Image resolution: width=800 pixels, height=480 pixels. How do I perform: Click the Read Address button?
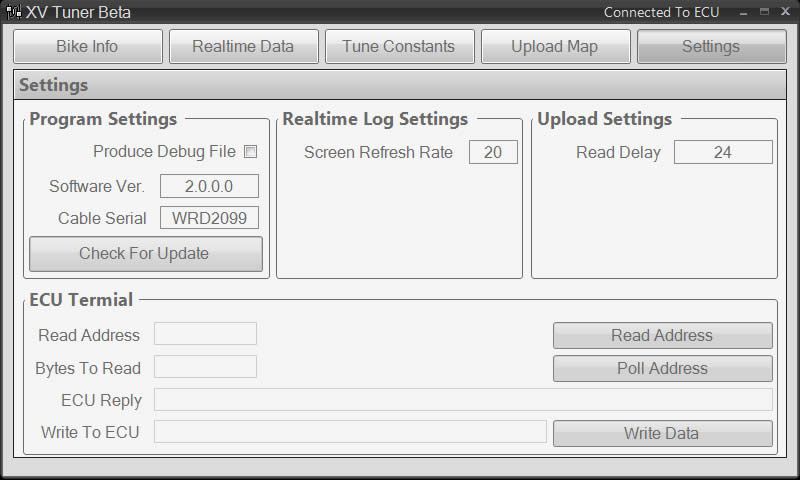tap(662, 336)
